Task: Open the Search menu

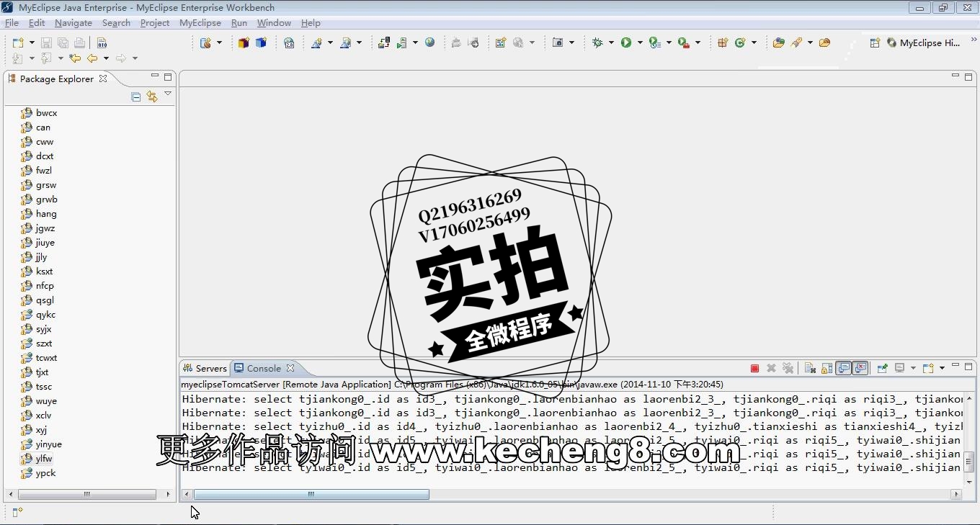Action: pos(116,23)
